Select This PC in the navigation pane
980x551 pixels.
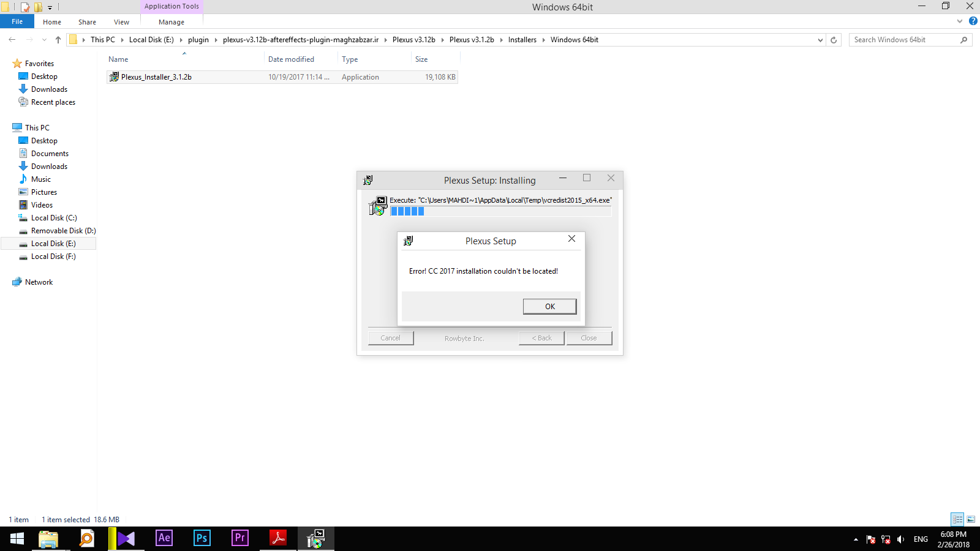pyautogui.click(x=37, y=128)
